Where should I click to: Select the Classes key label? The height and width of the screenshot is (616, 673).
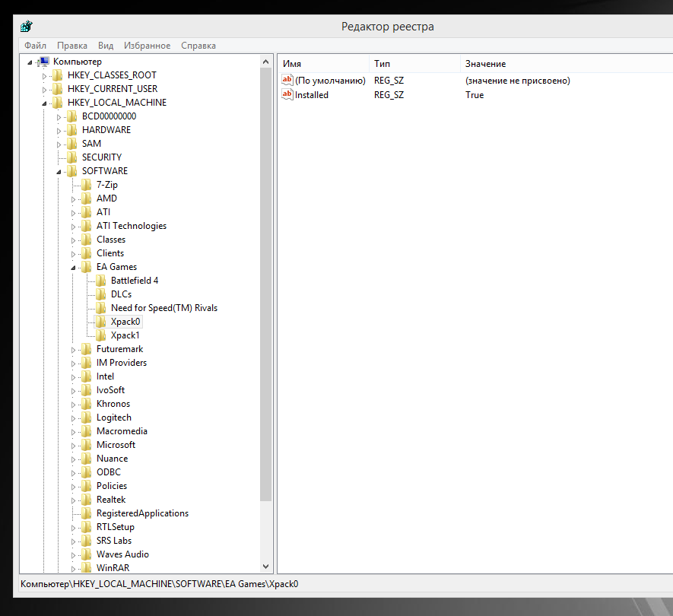(111, 240)
